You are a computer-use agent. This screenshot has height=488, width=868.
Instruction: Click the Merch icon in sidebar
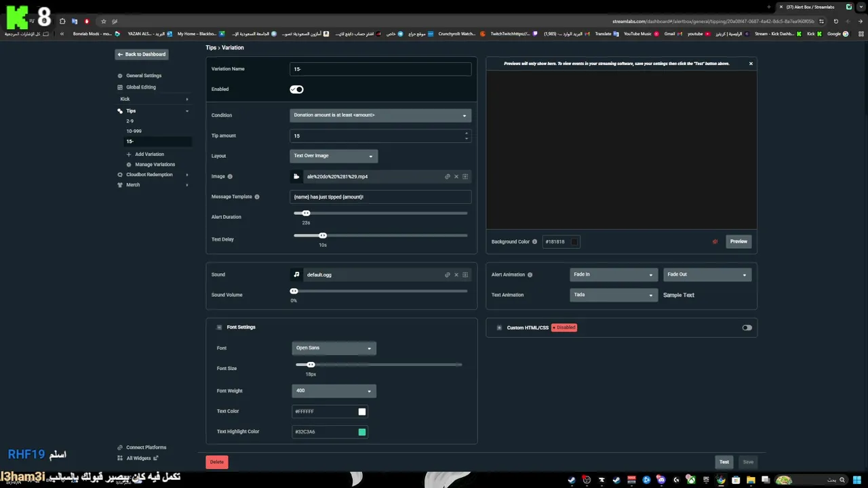(120, 185)
